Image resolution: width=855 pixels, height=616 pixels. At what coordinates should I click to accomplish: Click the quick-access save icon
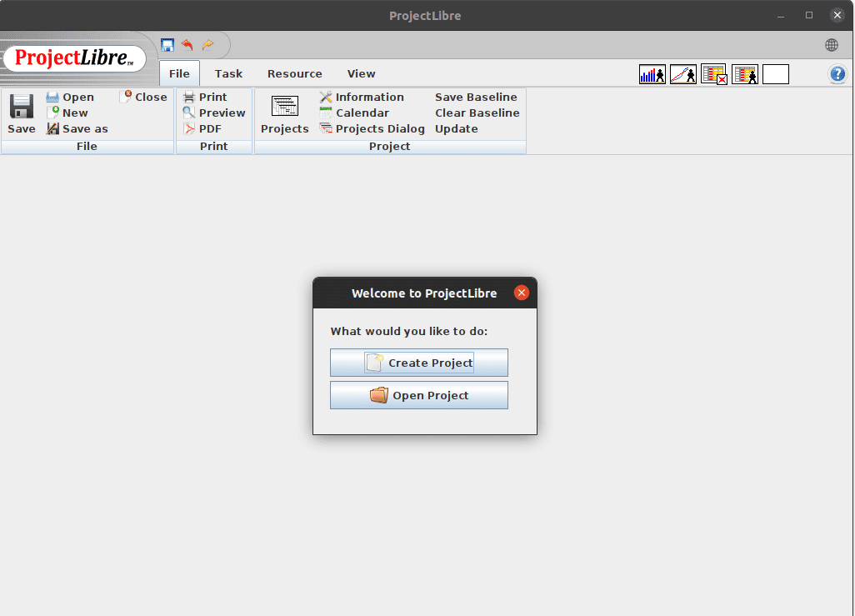point(167,45)
